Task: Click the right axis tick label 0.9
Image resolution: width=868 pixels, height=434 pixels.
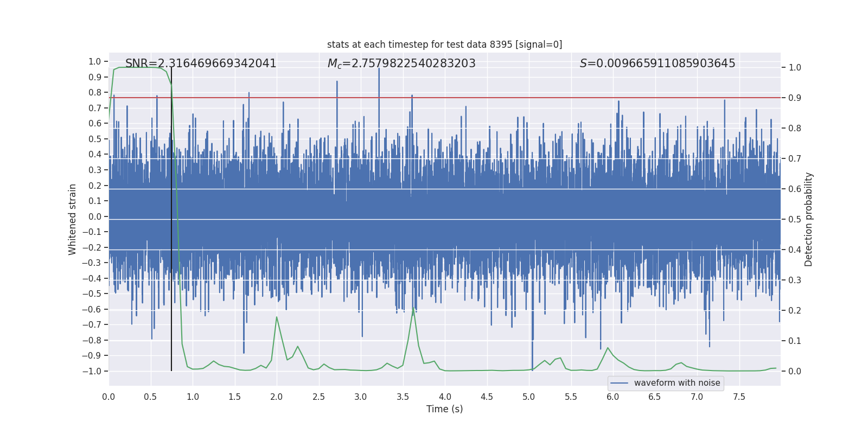Action: coord(795,98)
